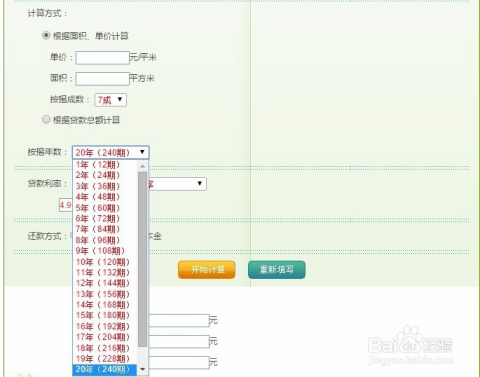Click the 重新填写 reset button
Image resolution: width=480 pixels, height=377 pixels.
point(277,270)
